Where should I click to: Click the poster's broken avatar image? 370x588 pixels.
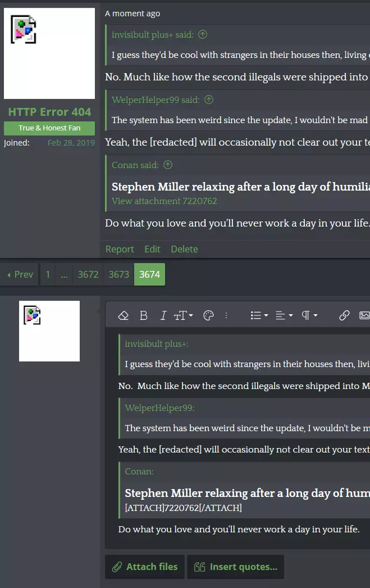pos(49,53)
